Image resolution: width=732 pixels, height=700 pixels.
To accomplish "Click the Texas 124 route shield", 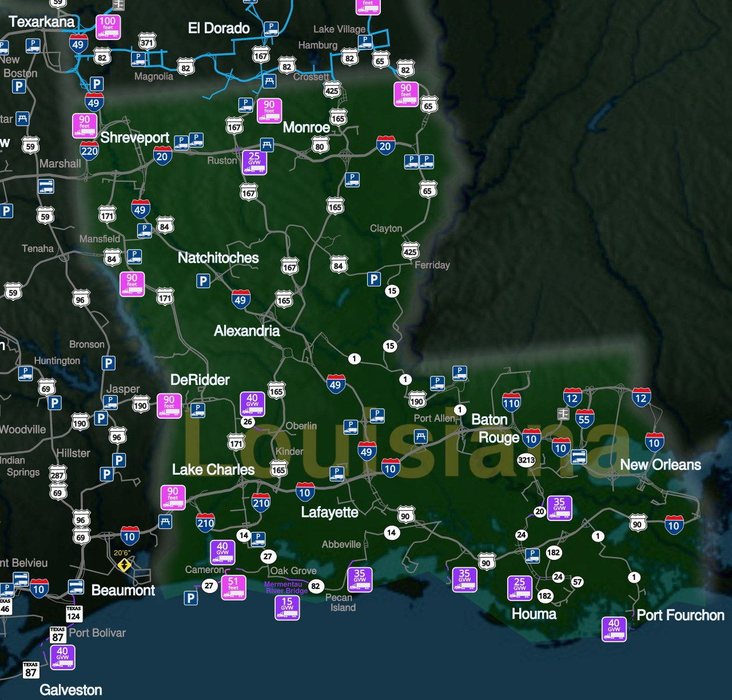I will (x=74, y=614).
